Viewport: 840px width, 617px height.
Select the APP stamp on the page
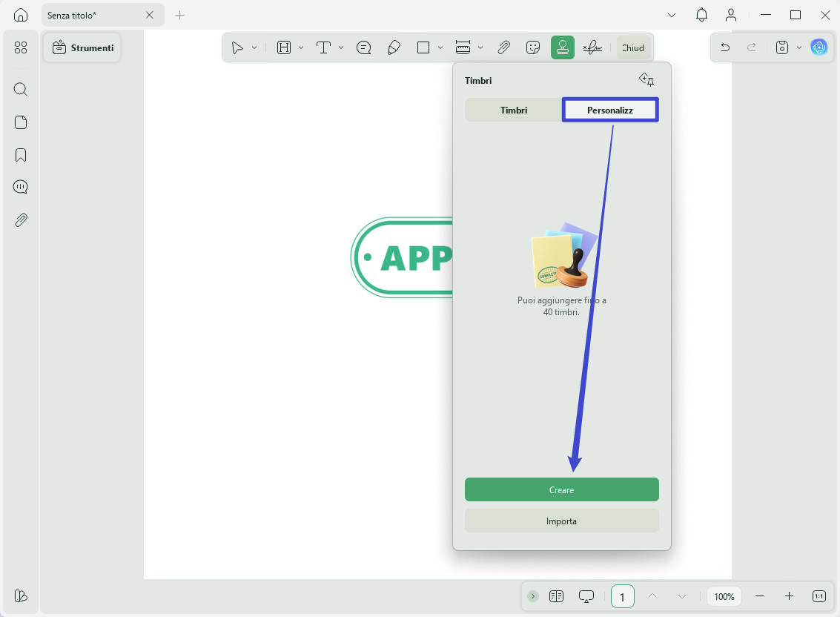coord(402,257)
